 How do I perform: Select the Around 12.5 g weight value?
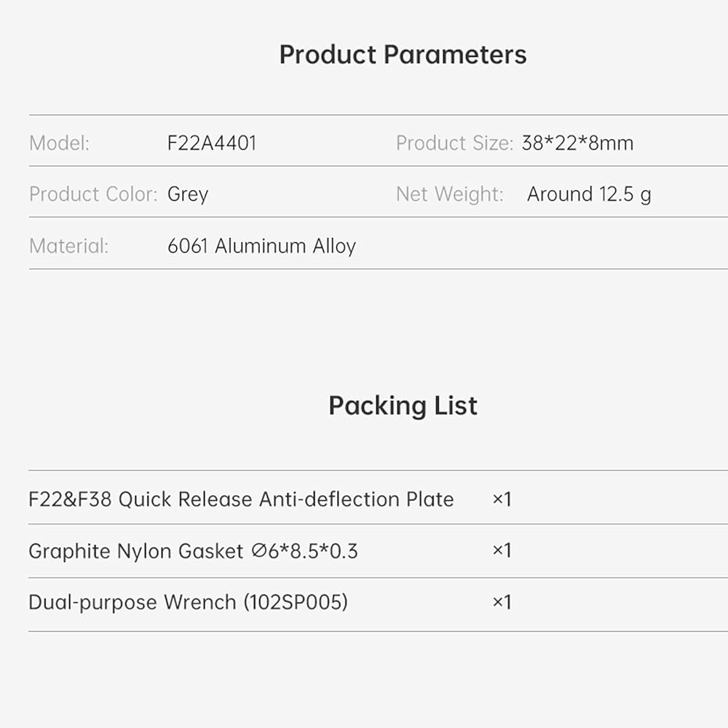pos(589,194)
